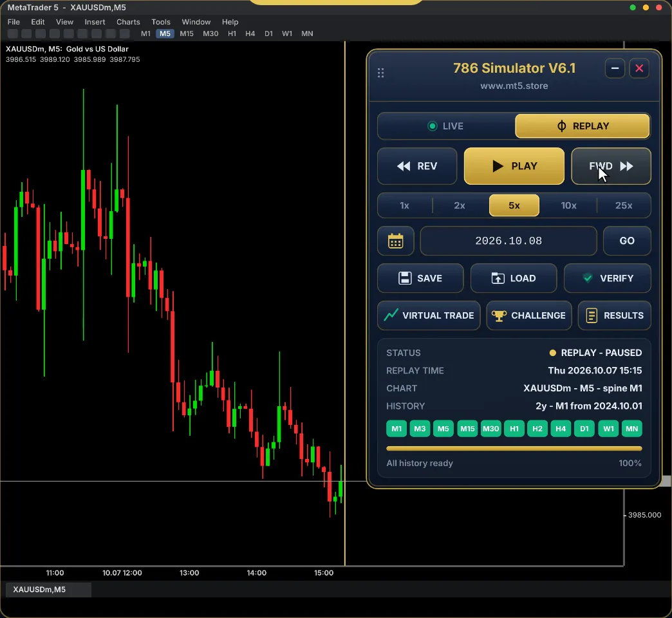Open VIRTUAL TRADE panel
672x618 pixels.
coord(429,315)
